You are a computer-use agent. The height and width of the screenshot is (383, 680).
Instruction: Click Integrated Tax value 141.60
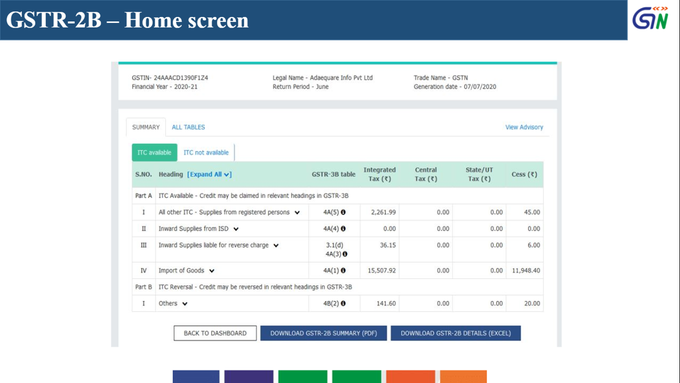[386, 303]
